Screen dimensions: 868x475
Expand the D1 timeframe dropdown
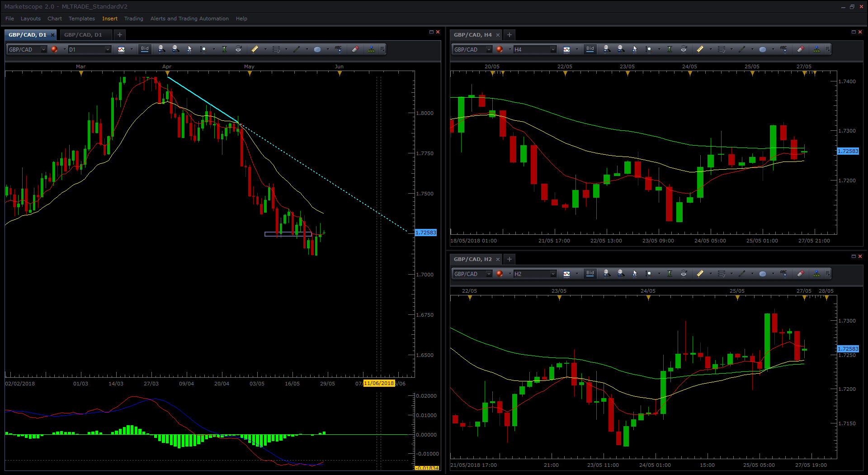click(x=108, y=49)
